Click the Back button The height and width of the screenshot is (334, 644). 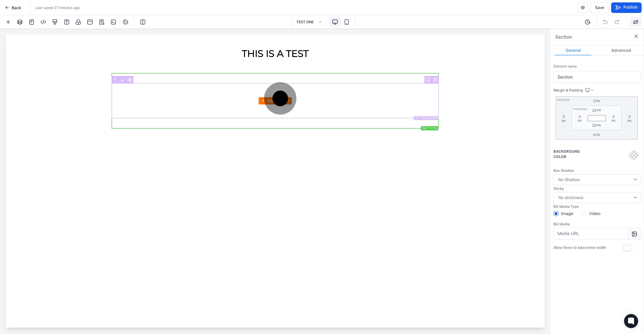pyautogui.click(x=13, y=8)
